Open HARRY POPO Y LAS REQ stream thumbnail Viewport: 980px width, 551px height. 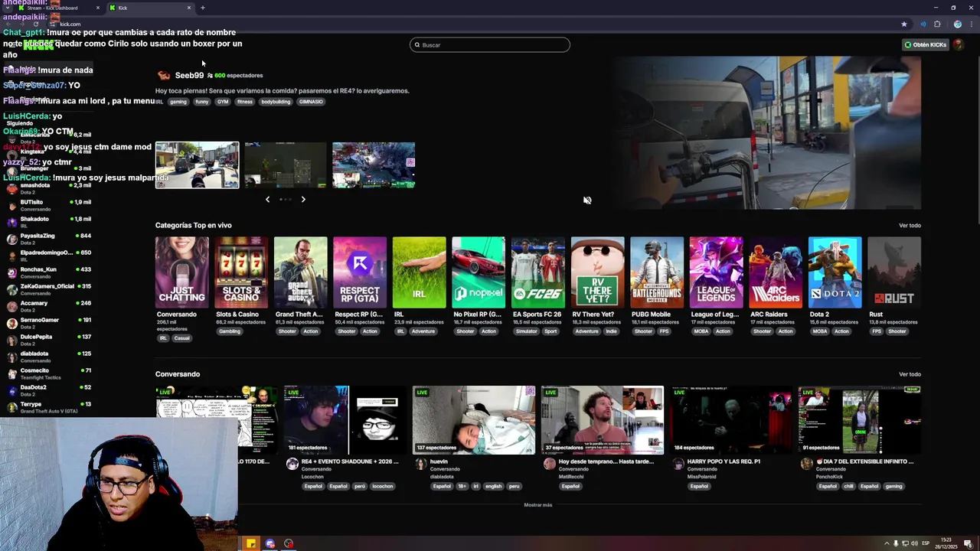point(730,420)
